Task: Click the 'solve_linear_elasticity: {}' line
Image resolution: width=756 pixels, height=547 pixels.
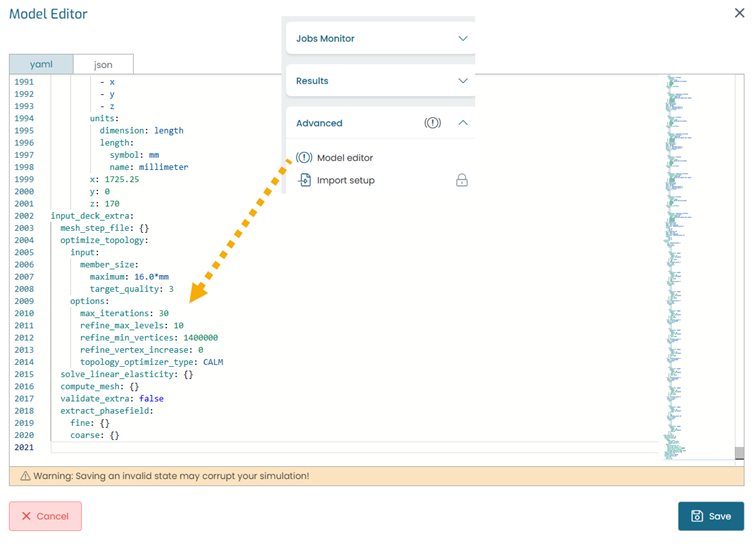Action: [127, 374]
